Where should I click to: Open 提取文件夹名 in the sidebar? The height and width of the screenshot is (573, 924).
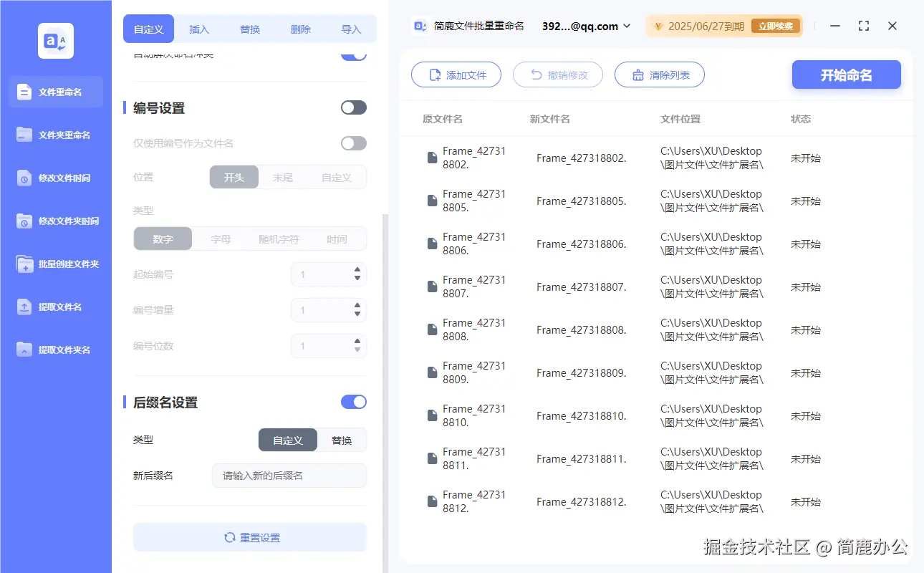56,350
